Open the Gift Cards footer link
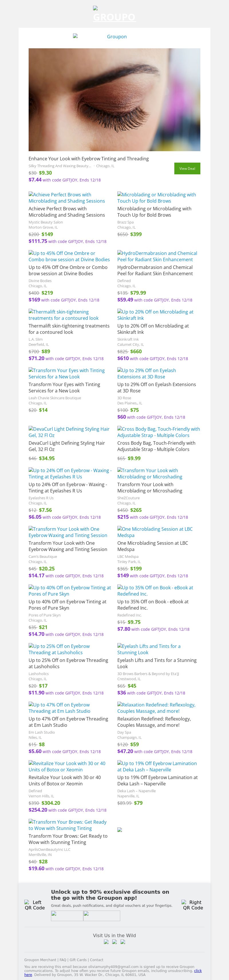This screenshot has height=980, width=229. (x=78, y=960)
